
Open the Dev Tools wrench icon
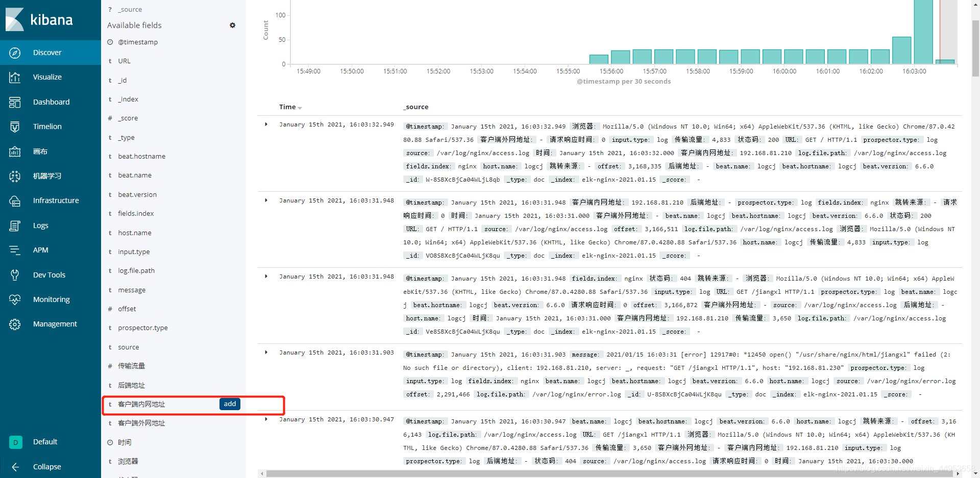[x=15, y=275]
